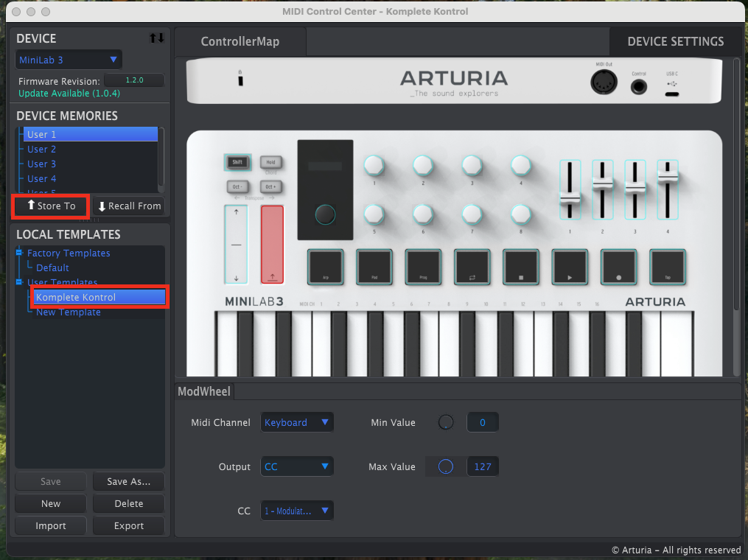
Task: Click the Import button
Action: (51, 525)
